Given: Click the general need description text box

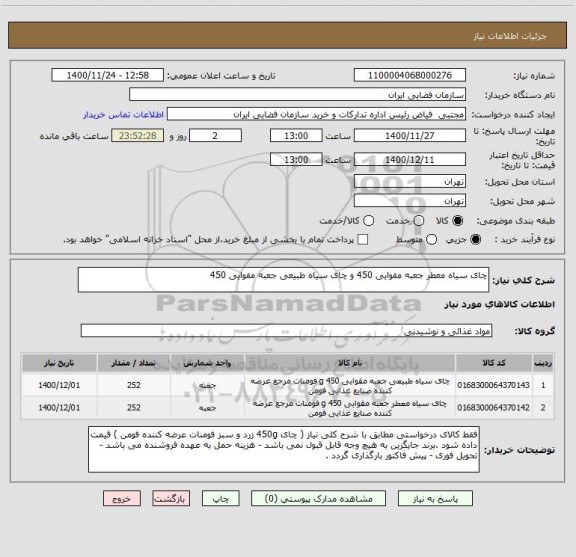Looking at the screenshot, I should click(x=283, y=280).
